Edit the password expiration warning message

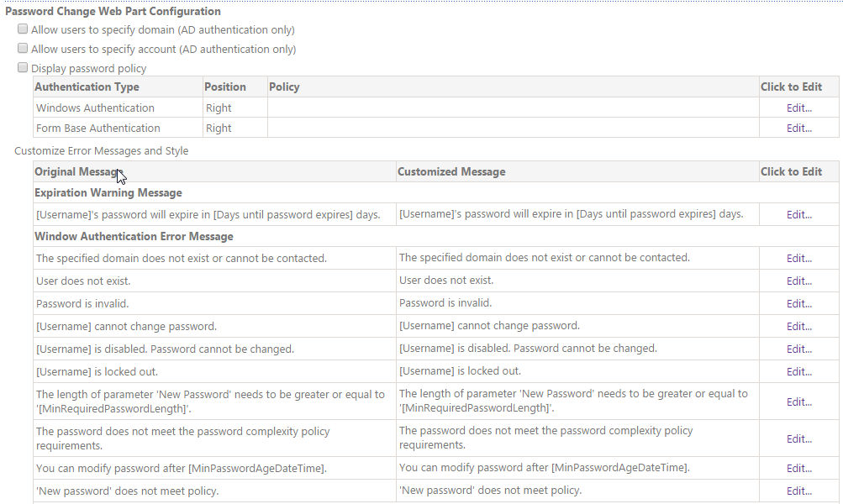[x=798, y=214]
